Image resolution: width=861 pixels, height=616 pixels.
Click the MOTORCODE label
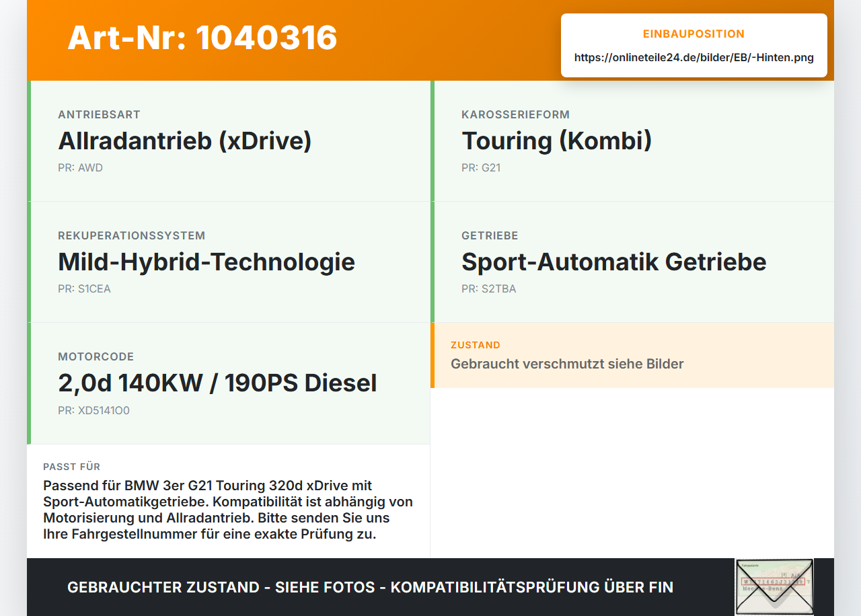pyautogui.click(x=96, y=356)
